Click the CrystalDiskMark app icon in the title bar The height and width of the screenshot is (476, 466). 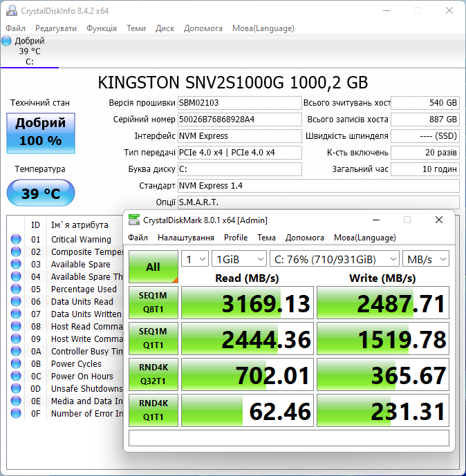click(x=134, y=220)
